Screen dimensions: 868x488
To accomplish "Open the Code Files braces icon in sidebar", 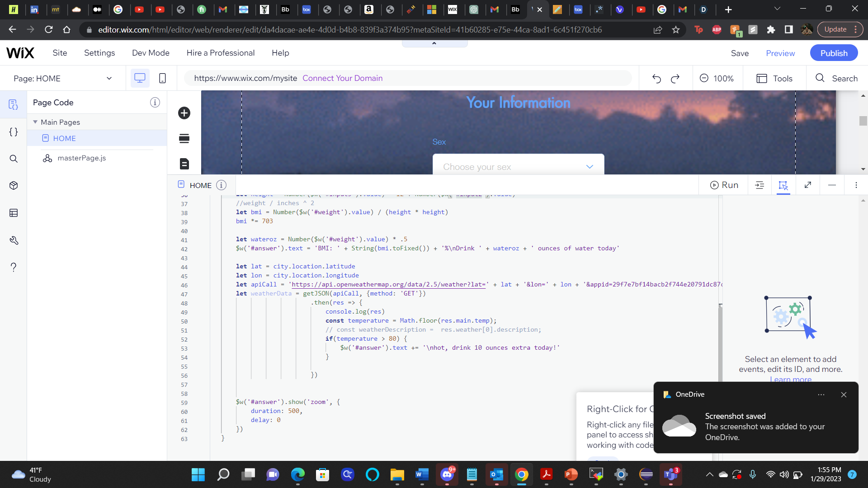I will click(14, 132).
